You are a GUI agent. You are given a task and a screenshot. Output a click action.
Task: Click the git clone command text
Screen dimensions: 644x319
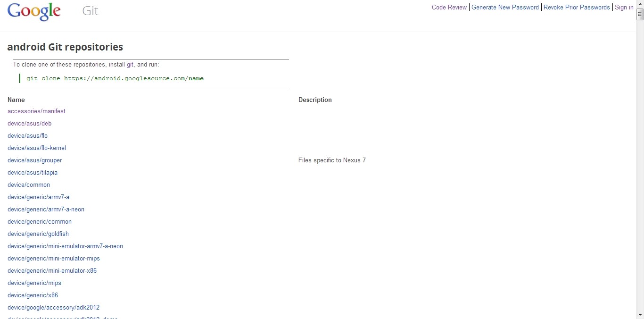115,78
